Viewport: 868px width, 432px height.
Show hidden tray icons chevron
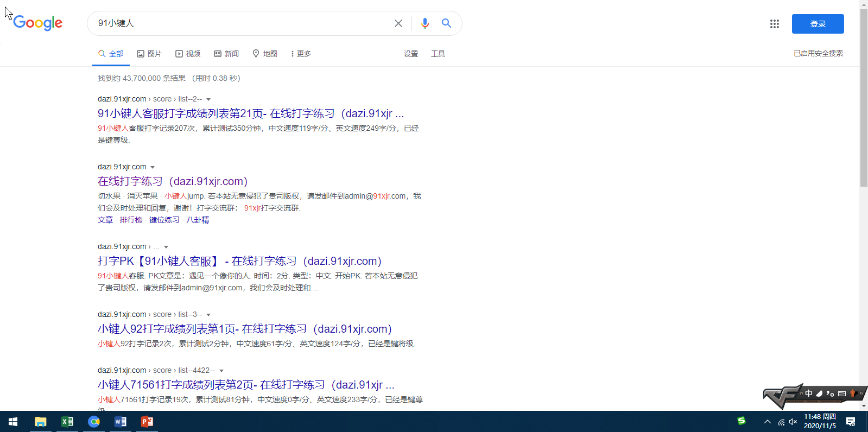pos(768,422)
